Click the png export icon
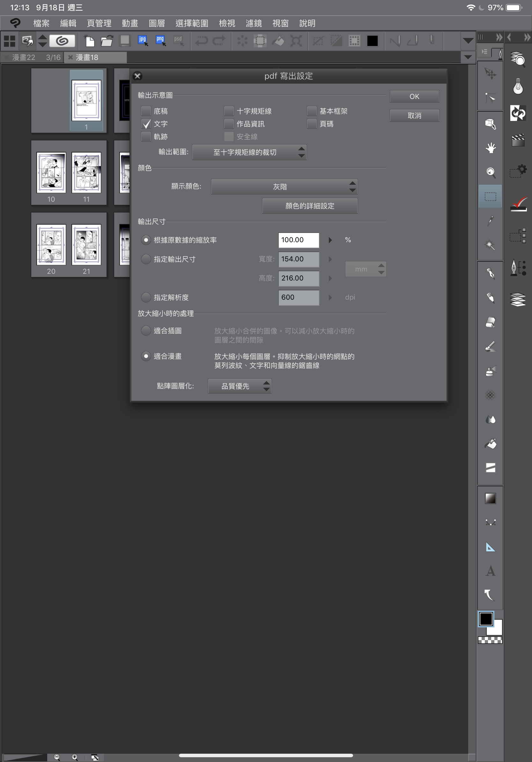This screenshot has width=532, height=762. 160,41
